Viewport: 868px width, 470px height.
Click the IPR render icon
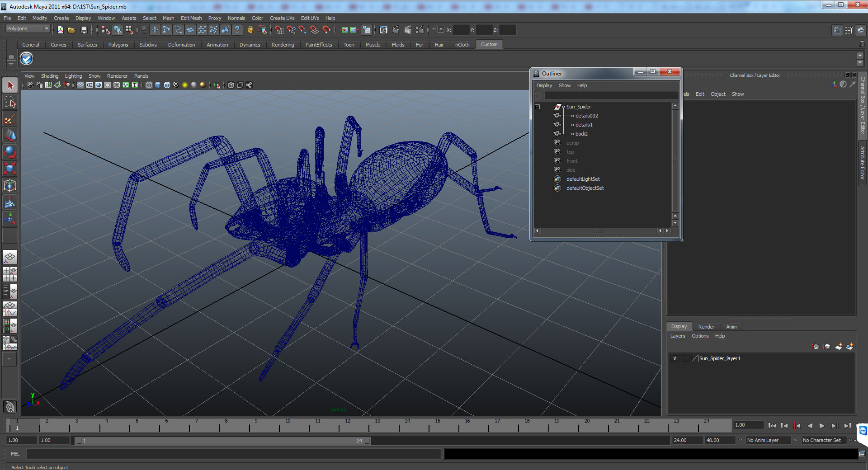click(x=408, y=30)
